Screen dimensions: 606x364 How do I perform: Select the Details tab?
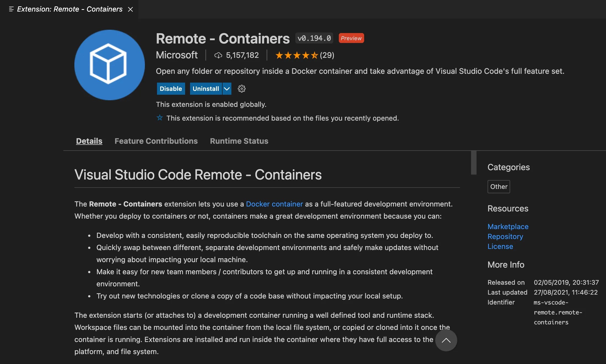(x=89, y=141)
